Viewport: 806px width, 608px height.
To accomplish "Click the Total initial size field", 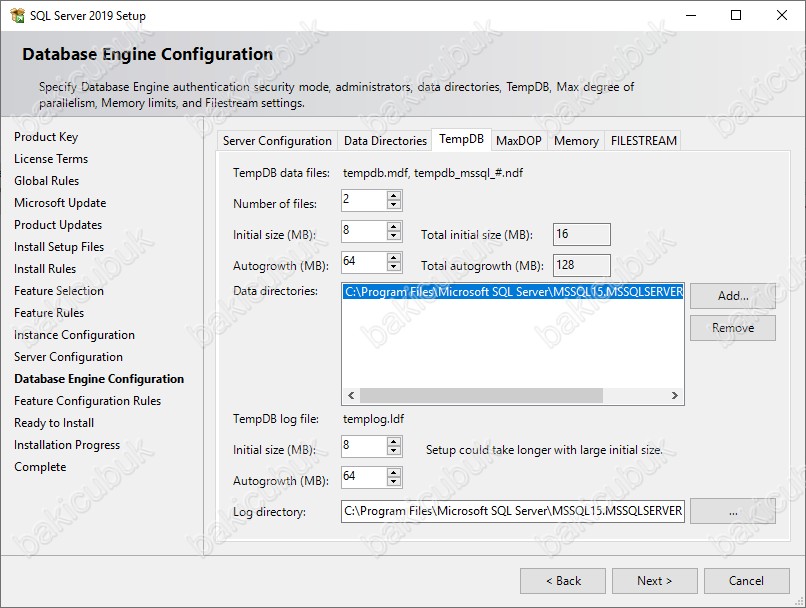I will click(582, 234).
